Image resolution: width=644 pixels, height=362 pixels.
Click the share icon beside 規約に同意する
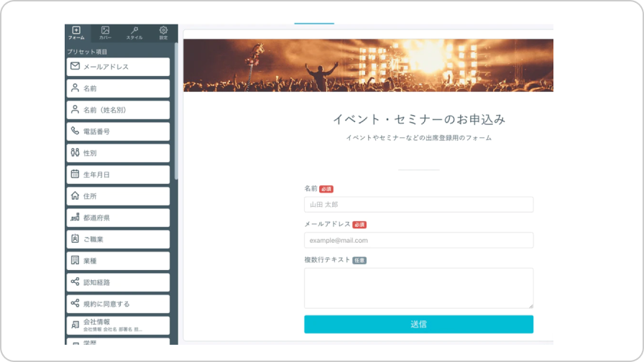(75, 303)
